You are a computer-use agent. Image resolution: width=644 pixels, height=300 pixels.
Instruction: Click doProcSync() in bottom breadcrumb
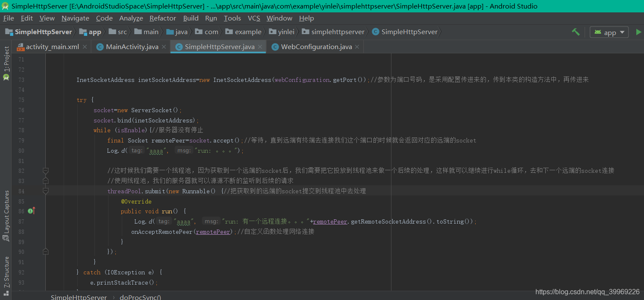pos(140,297)
